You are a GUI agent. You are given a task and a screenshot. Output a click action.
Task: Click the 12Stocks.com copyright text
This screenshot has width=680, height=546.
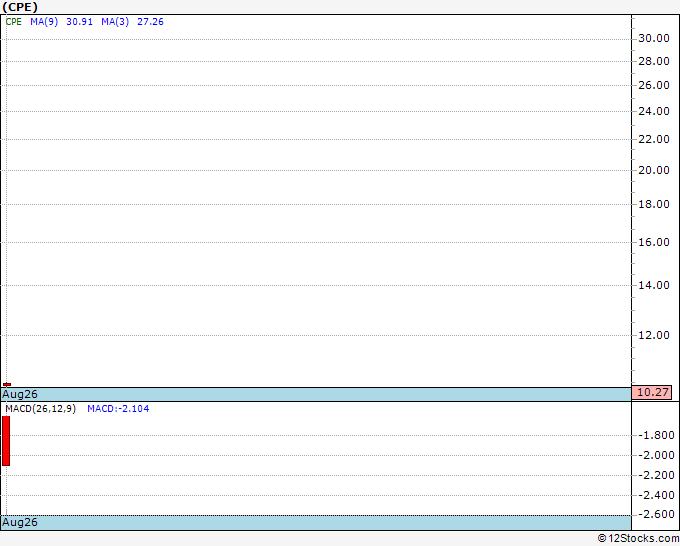click(638, 539)
